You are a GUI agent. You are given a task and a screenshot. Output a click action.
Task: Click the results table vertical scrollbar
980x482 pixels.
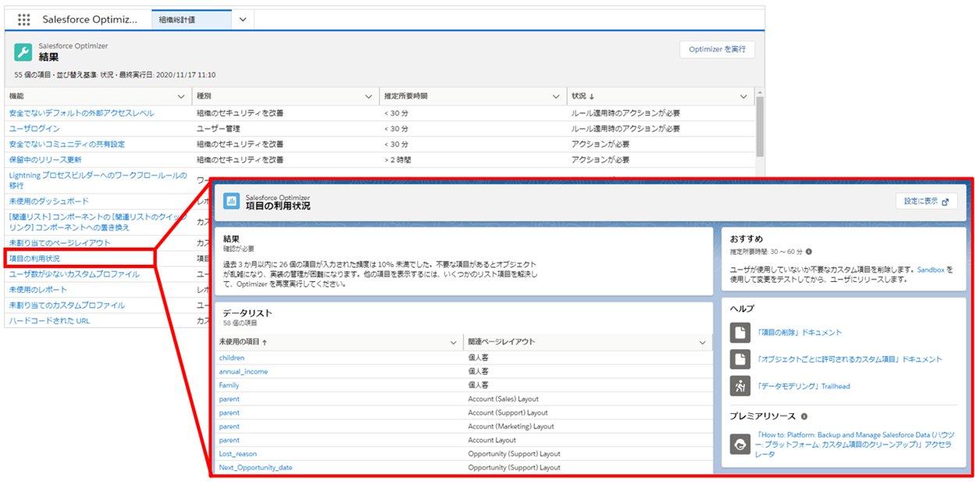(760, 127)
